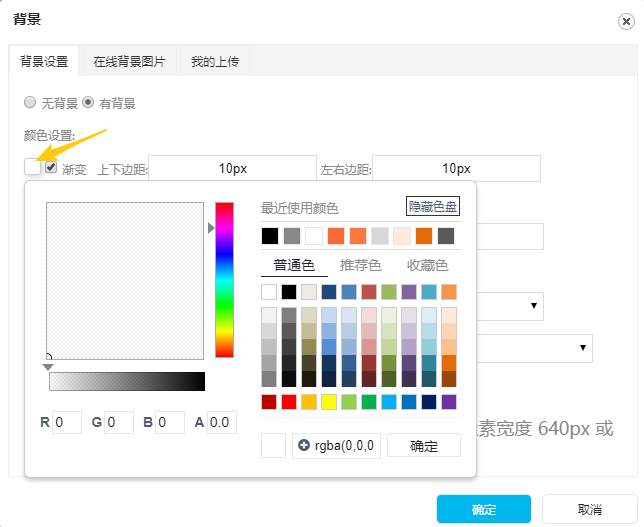This screenshot has width=644, height=527.
Task: Click the plus icon beside rgba value
Action: pos(304,445)
